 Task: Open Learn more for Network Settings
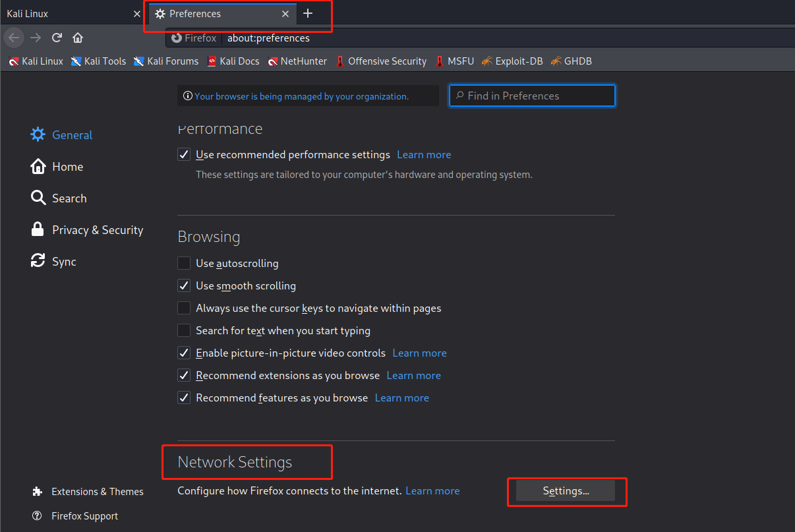pos(432,491)
